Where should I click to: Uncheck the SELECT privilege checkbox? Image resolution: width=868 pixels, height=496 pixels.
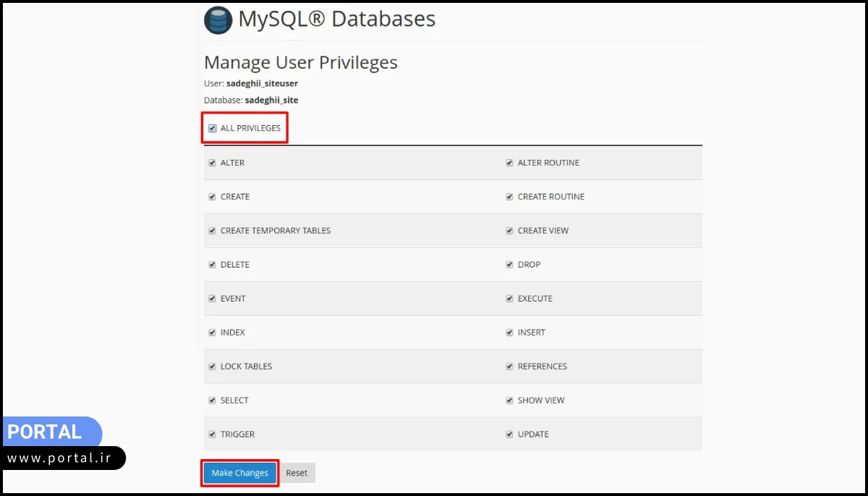coord(213,401)
